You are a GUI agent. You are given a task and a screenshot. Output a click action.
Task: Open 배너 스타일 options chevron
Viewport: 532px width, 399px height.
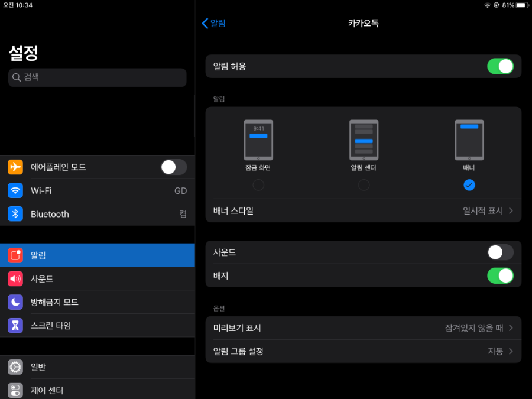[x=511, y=210]
